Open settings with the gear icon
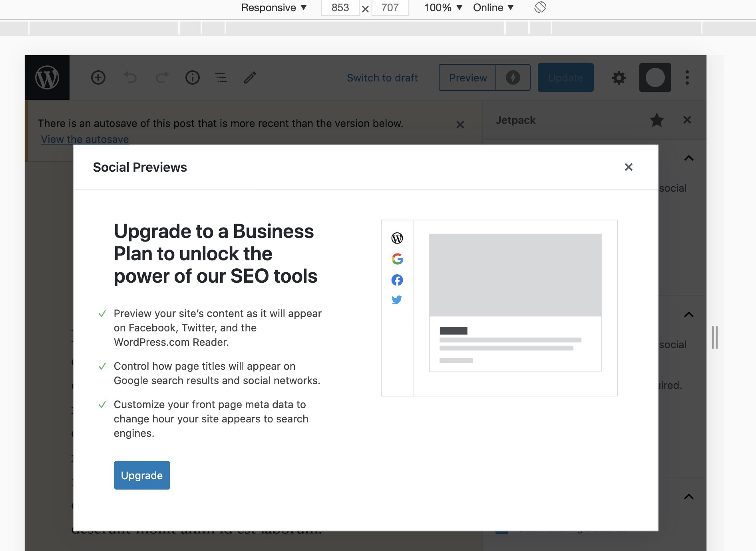The image size is (756, 551). (x=619, y=77)
